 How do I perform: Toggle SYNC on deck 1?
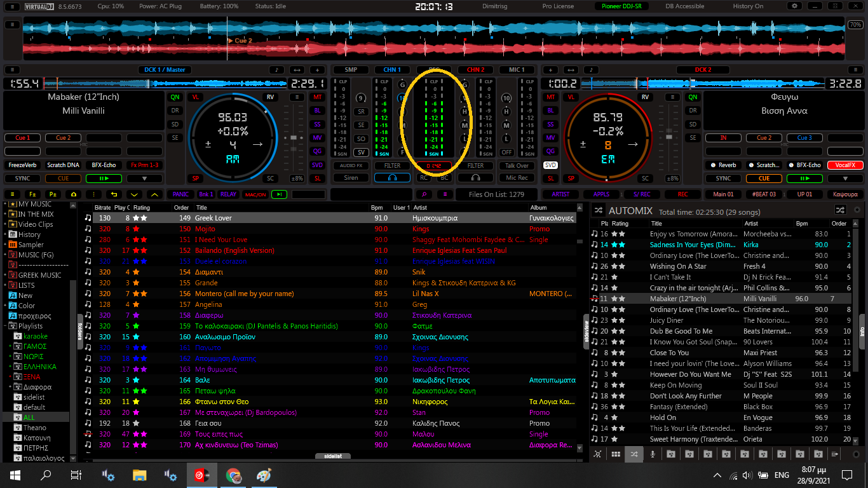(x=22, y=179)
